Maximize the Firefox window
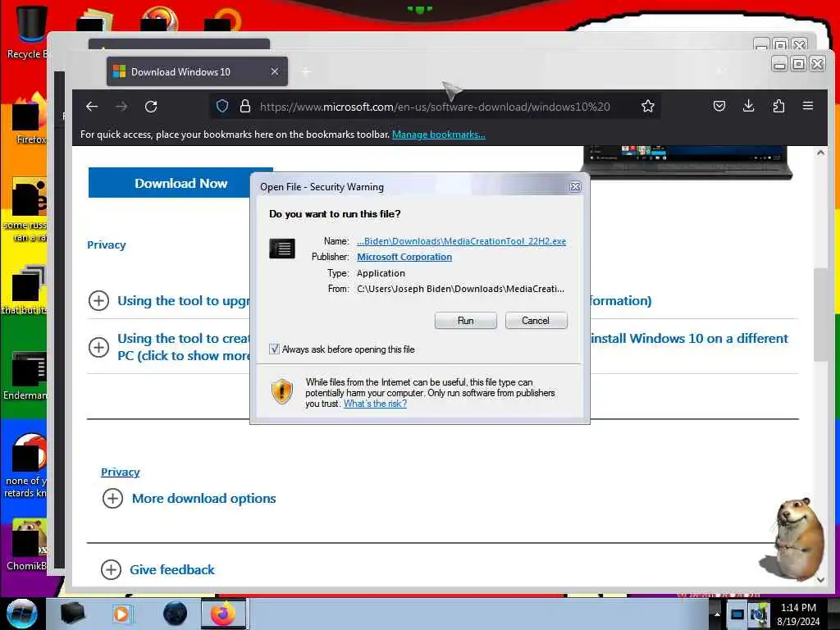 point(798,64)
